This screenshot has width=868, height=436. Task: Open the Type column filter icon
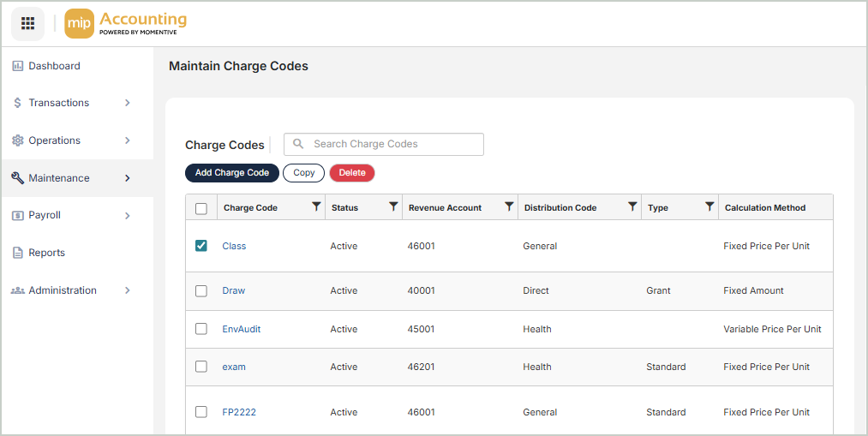coord(709,206)
